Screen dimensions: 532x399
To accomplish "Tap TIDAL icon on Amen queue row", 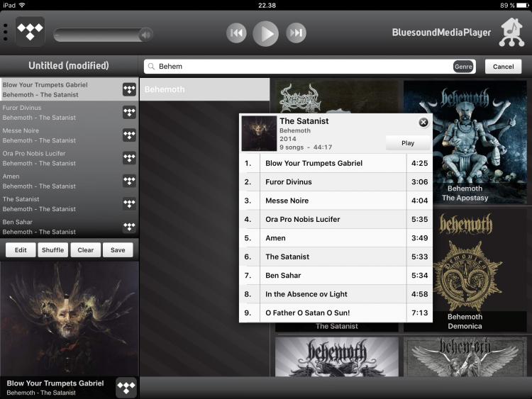I will pyautogui.click(x=129, y=181).
